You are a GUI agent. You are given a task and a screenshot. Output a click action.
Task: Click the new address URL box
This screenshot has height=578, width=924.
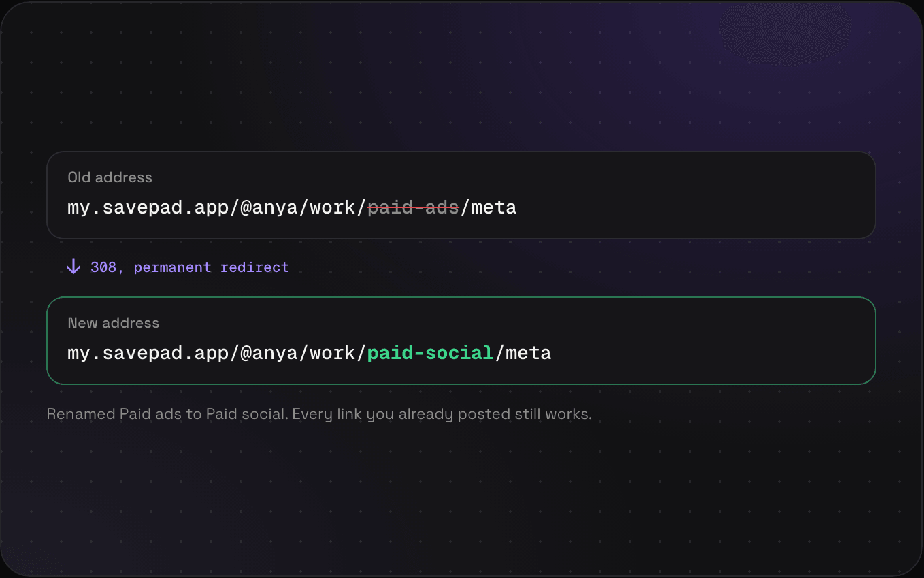tap(461, 341)
